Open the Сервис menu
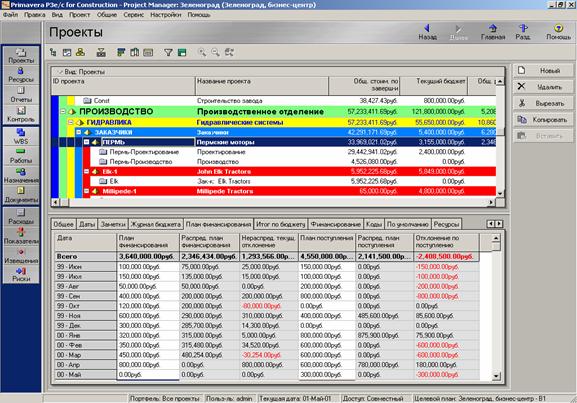577x403 pixels. (133, 15)
